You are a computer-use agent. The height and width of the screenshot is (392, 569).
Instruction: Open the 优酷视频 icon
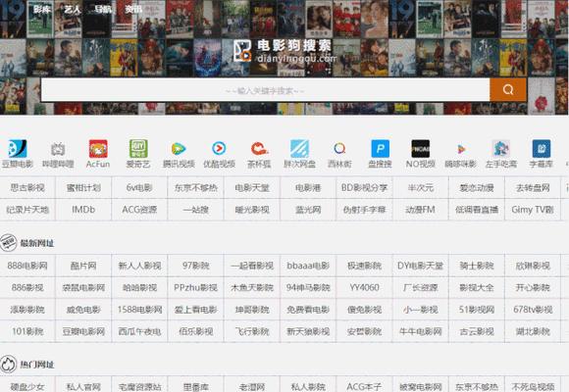[219, 148]
